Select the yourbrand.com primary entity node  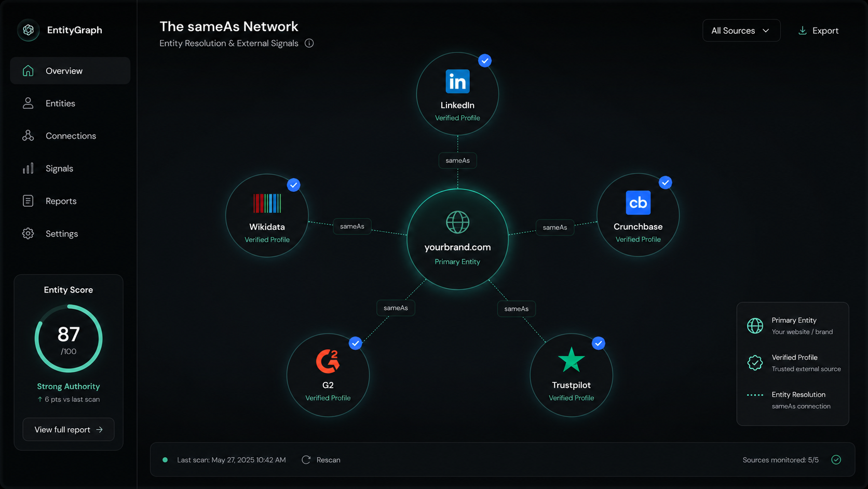click(457, 239)
